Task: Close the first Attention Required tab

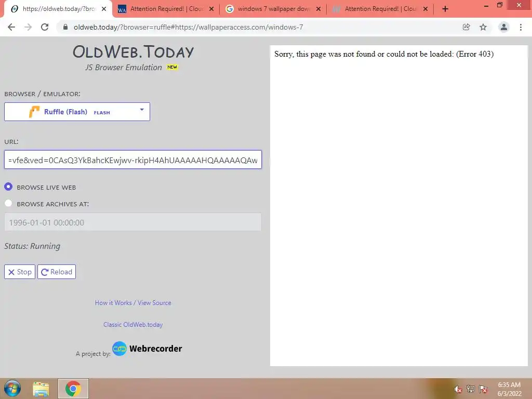Action: (211, 9)
